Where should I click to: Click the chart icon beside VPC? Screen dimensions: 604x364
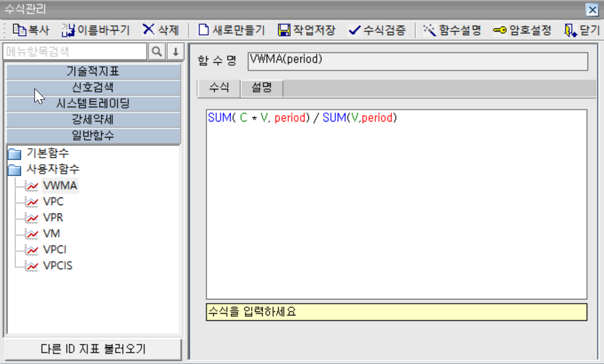coord(32,202)
